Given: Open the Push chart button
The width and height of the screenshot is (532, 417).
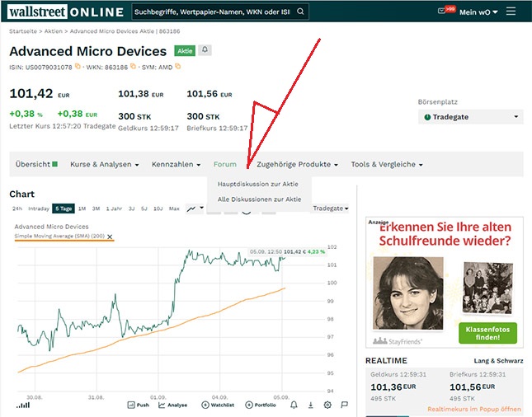Looking at the screenshot, I should (x=138, y=405).
